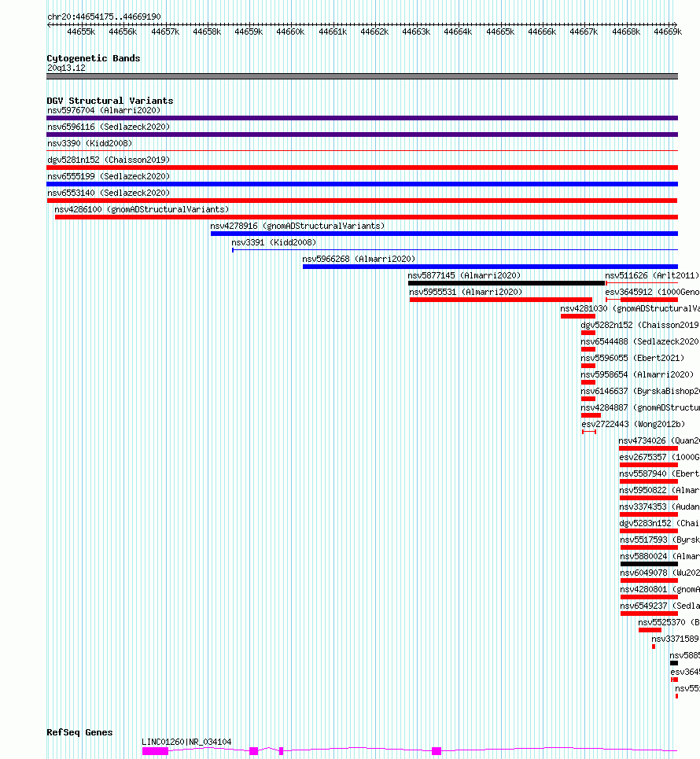Image resolution: width=700 pixels, height=759 pixels.
Task: Click the nsv4280801 variant label
Action: click(x=660, y=590)
